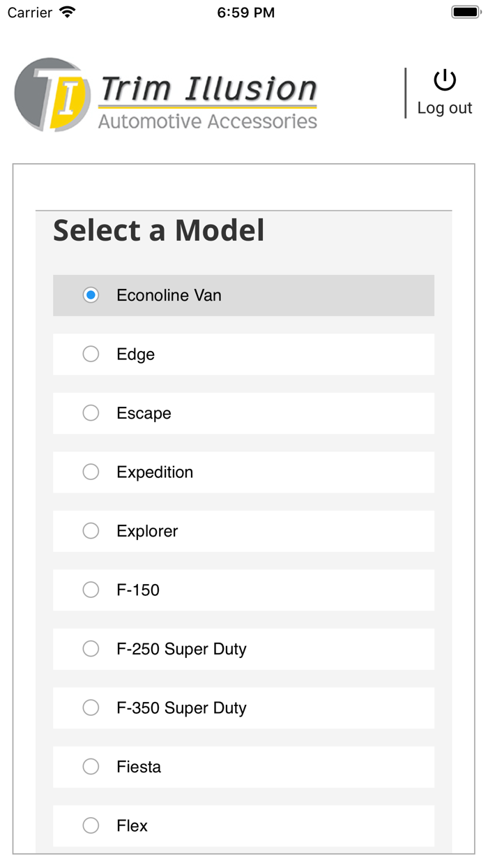
Task: Tap the Trim Illusion TI logo
Action: [x=52, y=95]
